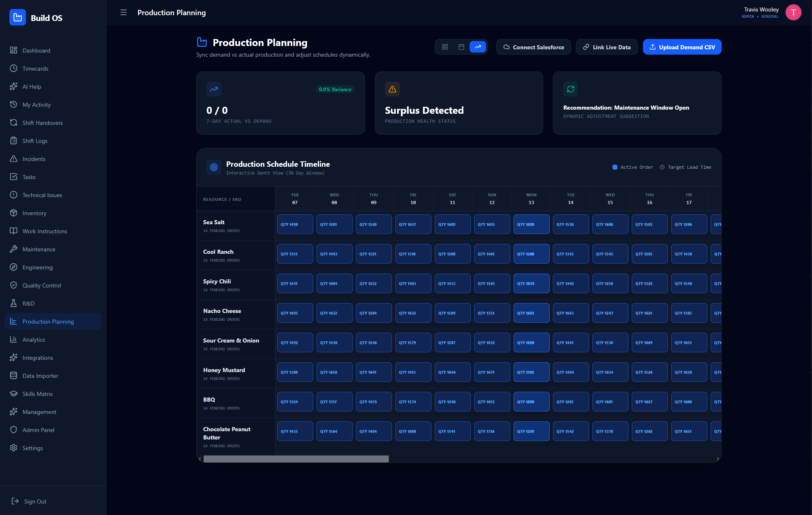Click the Surplus Detected status card
This screenshot has height=515, width=812.
pyautogui.click(x=459, y=103)
